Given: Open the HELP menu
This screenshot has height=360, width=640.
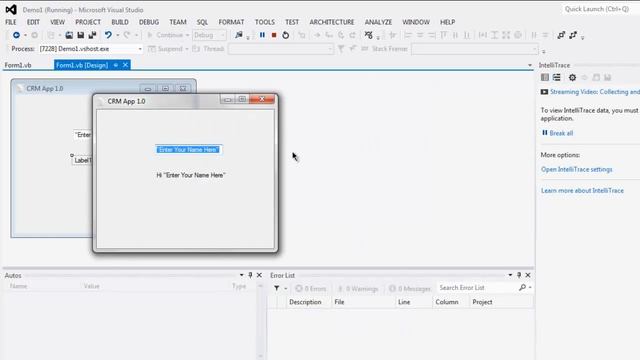Looking at the screenshot, I should (448, 22).
